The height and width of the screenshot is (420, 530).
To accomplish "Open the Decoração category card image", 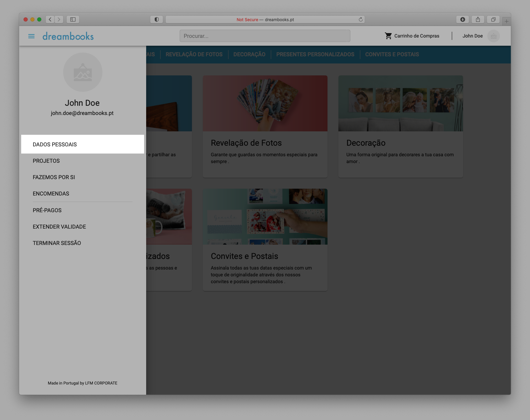I will point(400,103).
